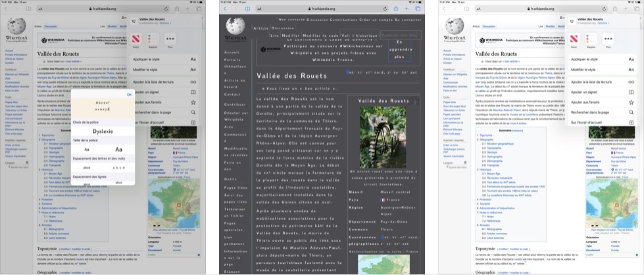The height and width of the screenshot is (275, 644).
Task: Select Ajouter un signet in the right screenshot
Action: [x=603, y=92]
